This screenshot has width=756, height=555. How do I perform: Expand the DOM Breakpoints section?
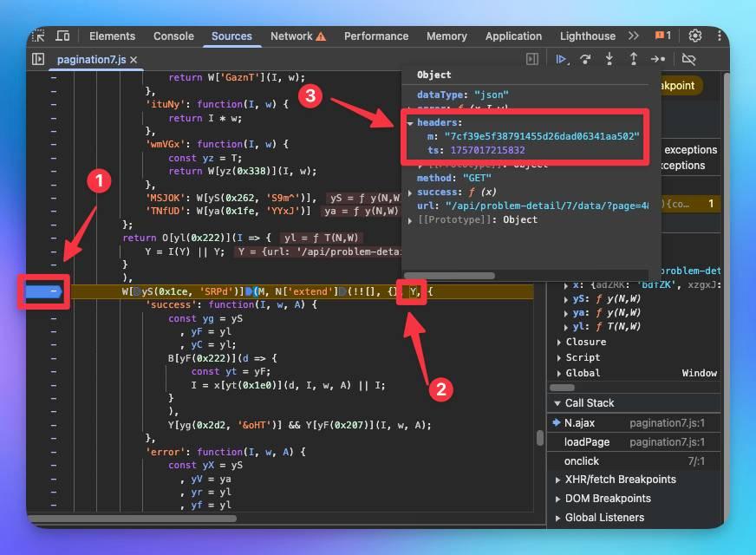click(x=557, y=499)
